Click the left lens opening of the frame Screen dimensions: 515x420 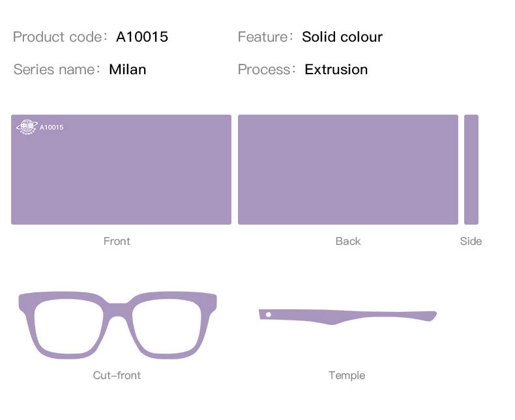pos(68,327)
